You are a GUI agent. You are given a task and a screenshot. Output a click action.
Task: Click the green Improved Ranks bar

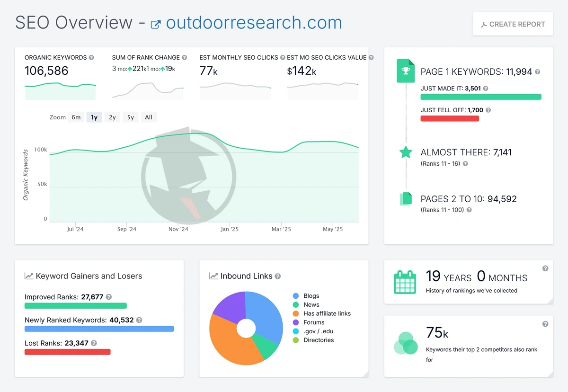76,306
